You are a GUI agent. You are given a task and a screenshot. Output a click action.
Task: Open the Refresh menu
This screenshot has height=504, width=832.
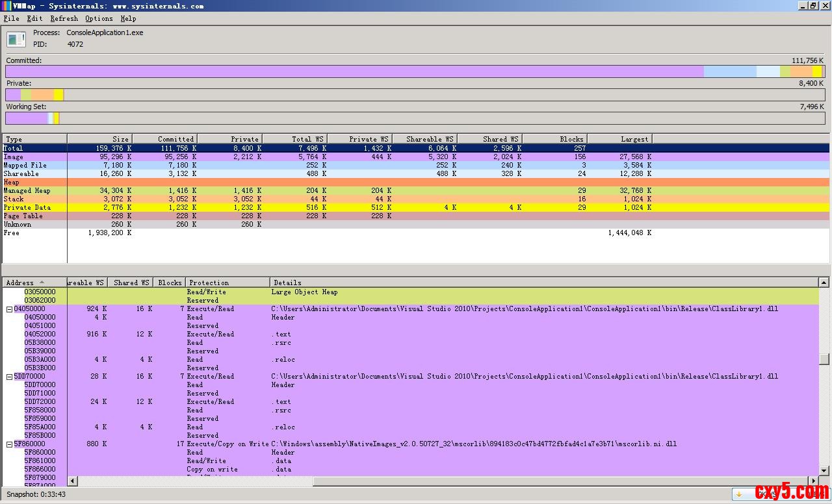[x=64, y=19]
